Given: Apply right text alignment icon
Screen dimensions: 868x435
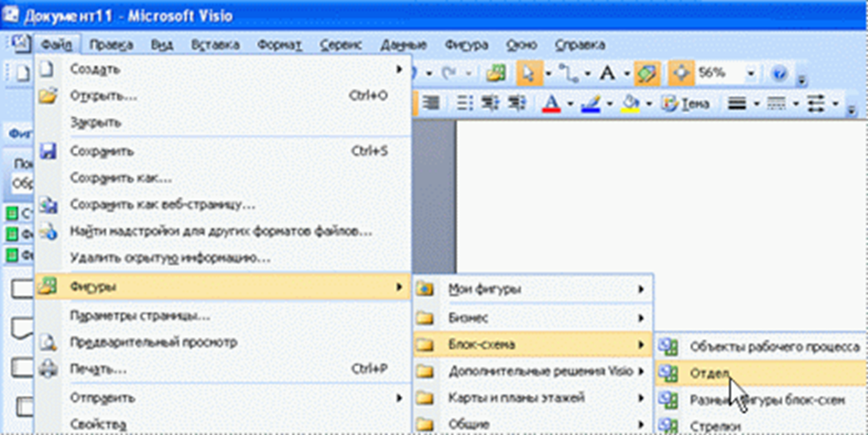Looking at the screenshot, I should pyautogui.click(x=430, y=103).
